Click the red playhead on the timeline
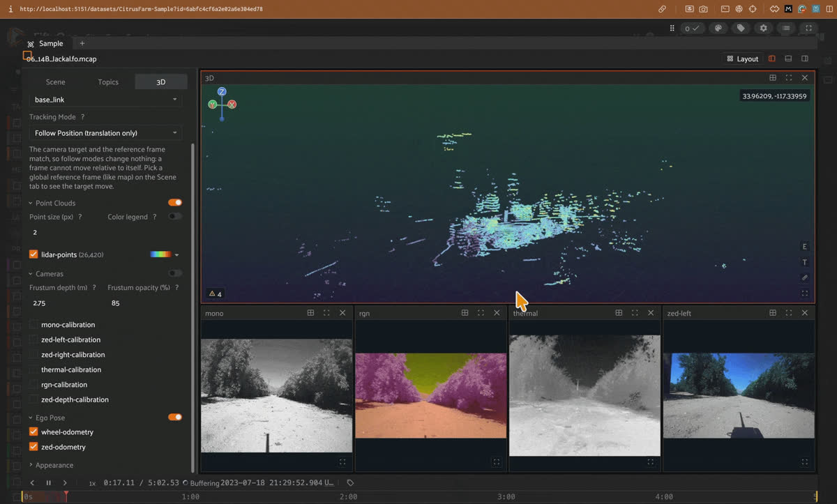This screenshot has width=837, height=504. point(66,496)
